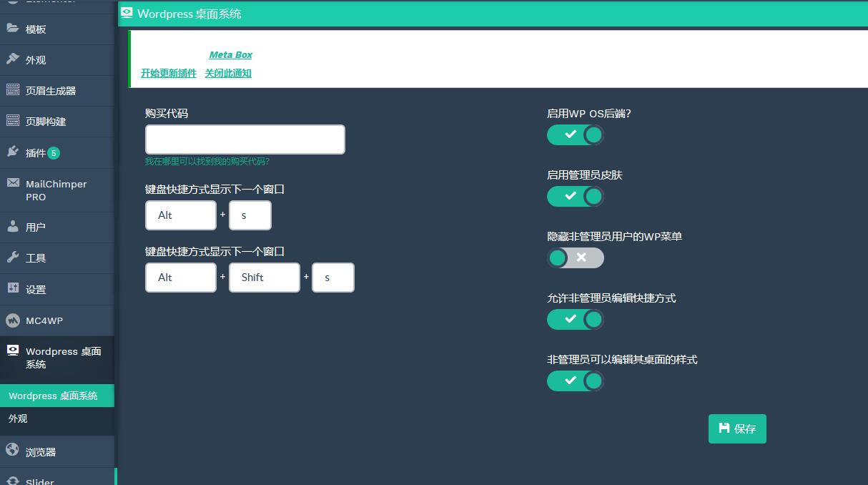
Task: Click the MailChimper PRO envelope icon
Action: (x=13, y=183)
